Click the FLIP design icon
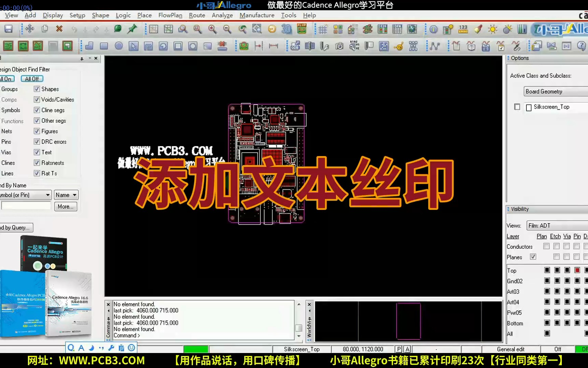Screen dimensions: 588x368 click(302, 29)
